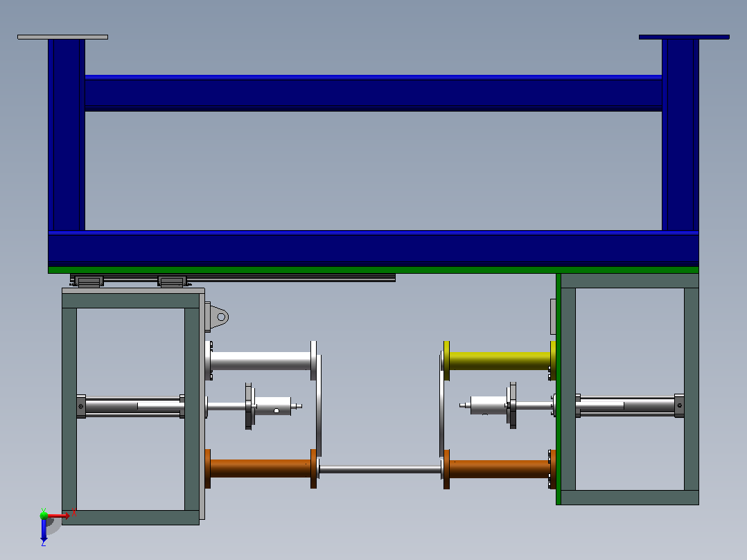Select the blue top plate on right column
Viewport: 747px width, 560px height.
click(684, 37)
